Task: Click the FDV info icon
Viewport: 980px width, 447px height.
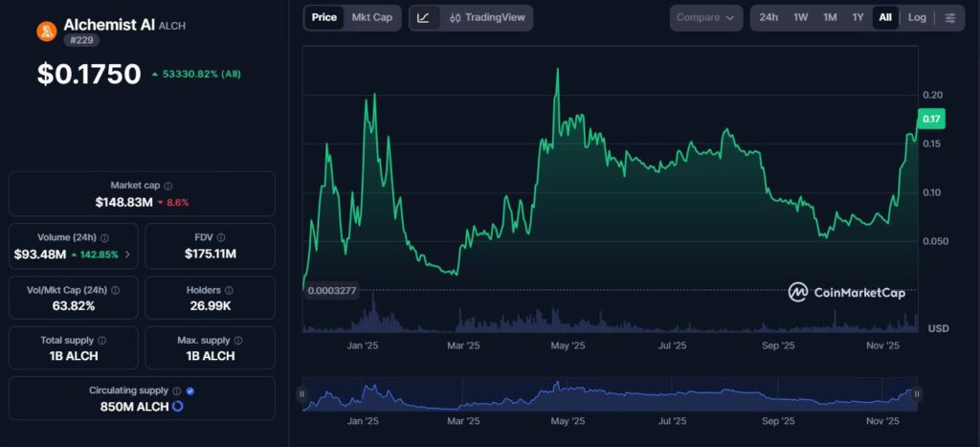Action: click(x=221, y=237)
